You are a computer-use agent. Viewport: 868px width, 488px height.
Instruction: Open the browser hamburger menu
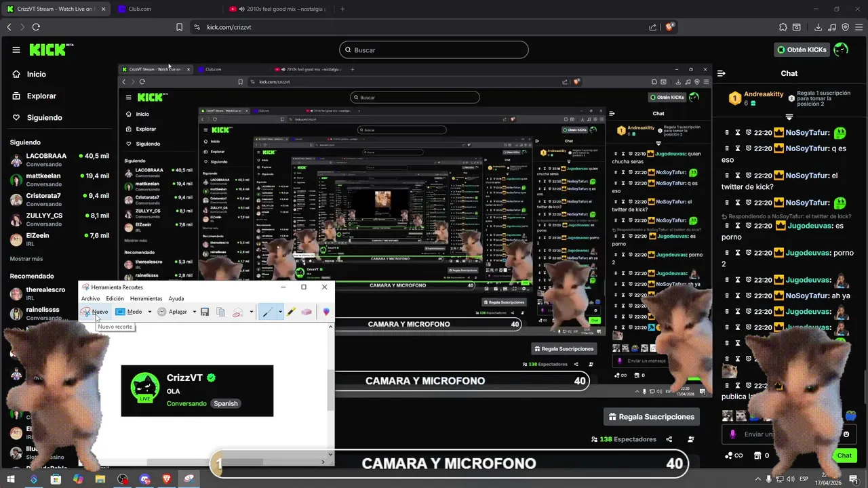point(859,27)
